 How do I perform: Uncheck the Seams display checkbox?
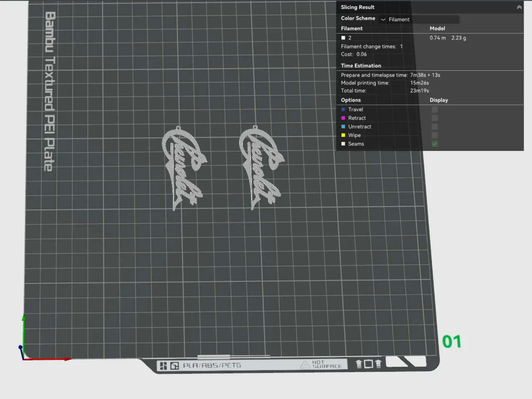point(435,144)
